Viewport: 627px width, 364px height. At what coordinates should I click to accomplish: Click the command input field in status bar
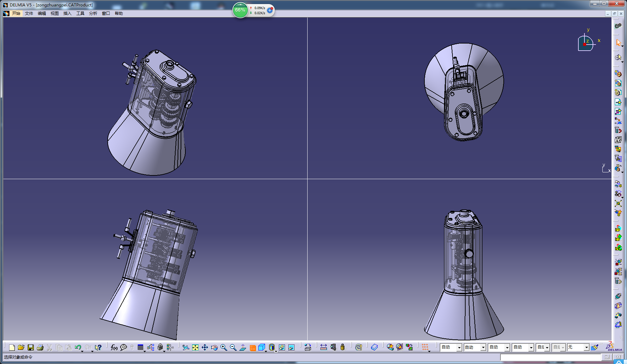tap(551, 357)
